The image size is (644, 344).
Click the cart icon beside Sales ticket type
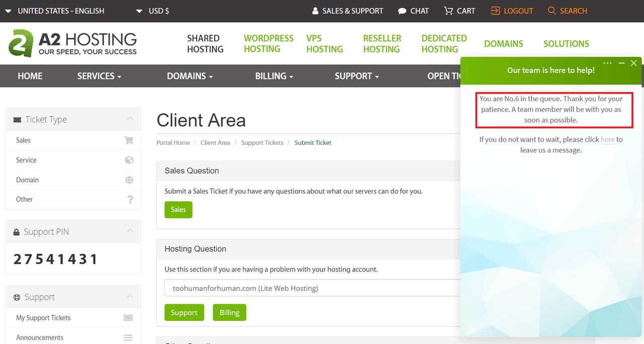tap(129, 141)
